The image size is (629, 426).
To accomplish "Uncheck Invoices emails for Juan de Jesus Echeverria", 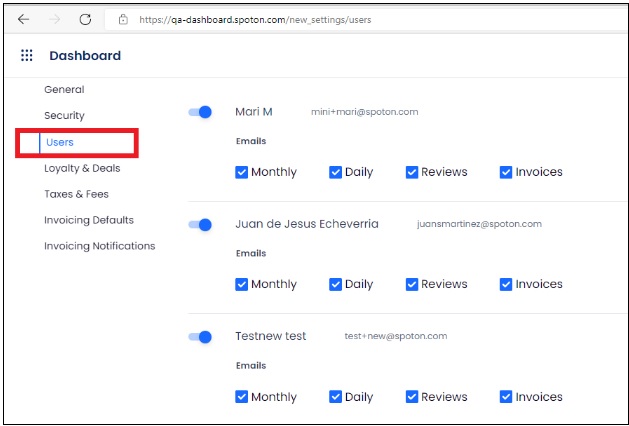I will point(506,284).
